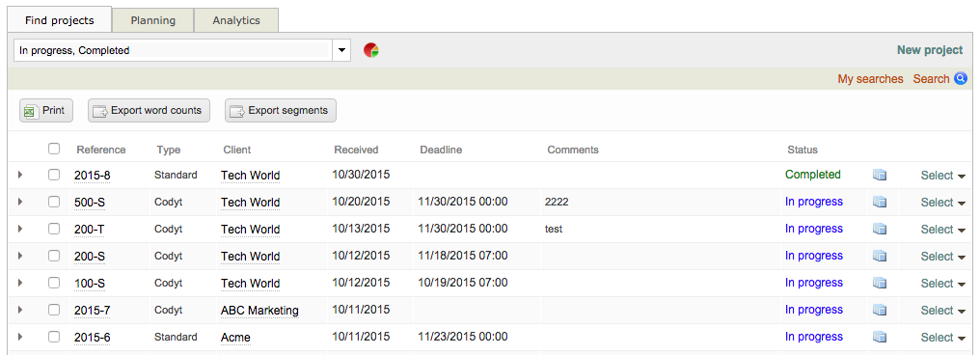
Task: Open documents icon for project 200-T
Action: tap(880, 229)
